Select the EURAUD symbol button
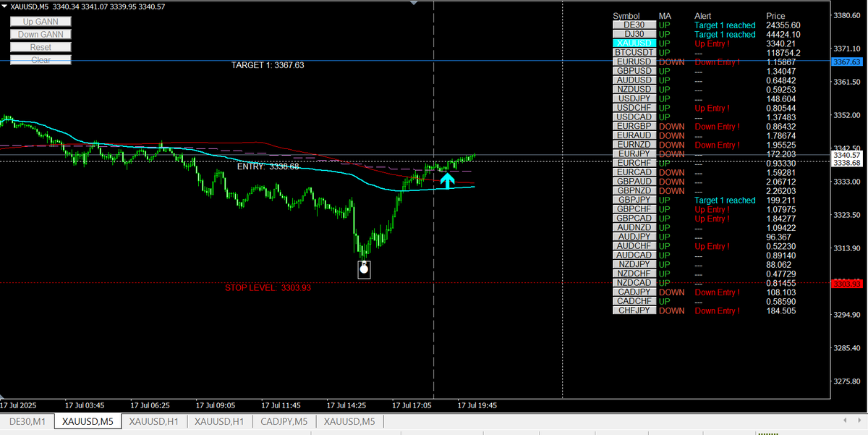868x435 pixels. (634, 135)
